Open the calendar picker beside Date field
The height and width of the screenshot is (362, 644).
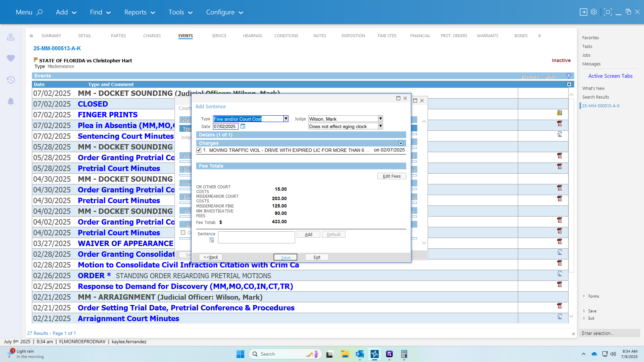(243, 126)
